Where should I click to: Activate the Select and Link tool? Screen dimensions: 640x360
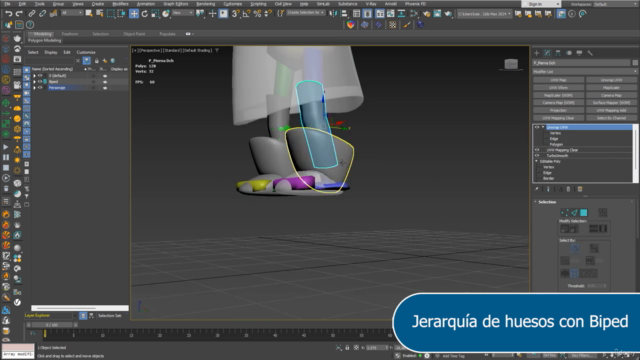coord(32,13)
